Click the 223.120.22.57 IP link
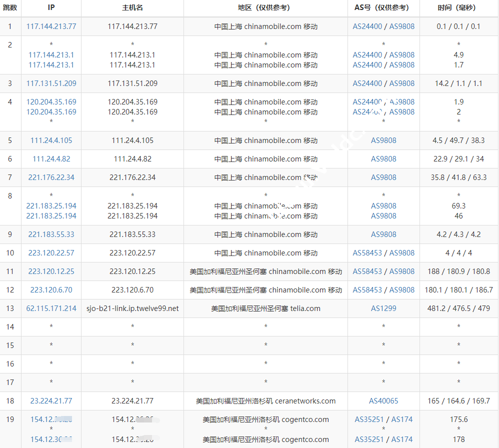This screenshot has height=448, width=499. point(51,253)
